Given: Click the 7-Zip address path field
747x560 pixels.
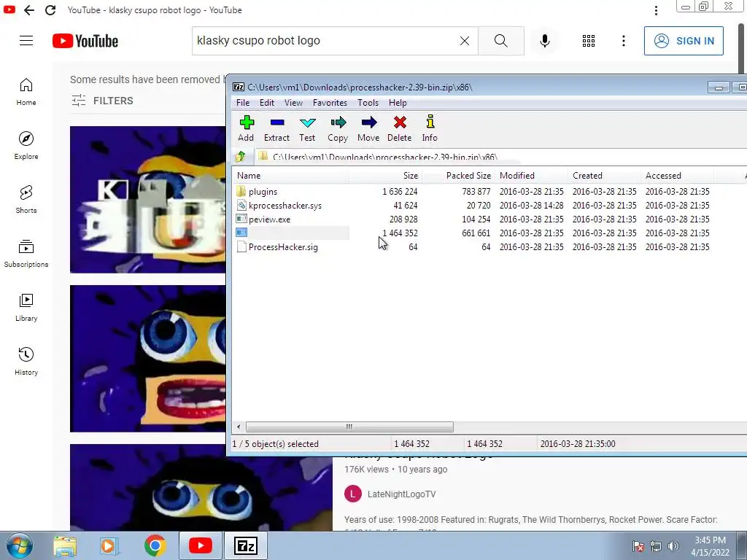Looking at the screenshot, I should pyautogui.click(x=500, y=157).
